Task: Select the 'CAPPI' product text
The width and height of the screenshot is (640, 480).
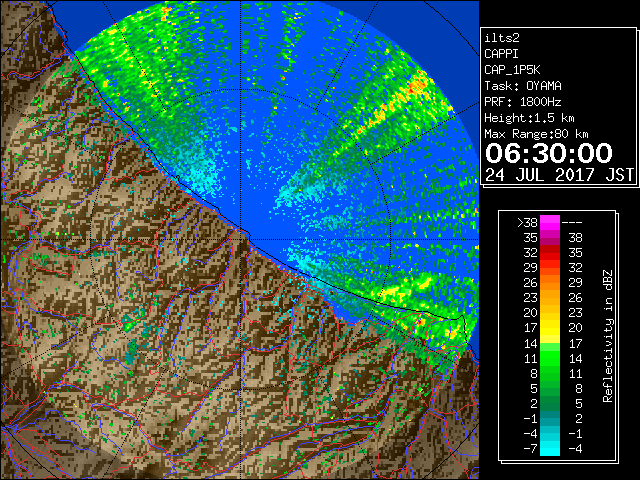Action: pyautogui.click(x=501, y=54)
